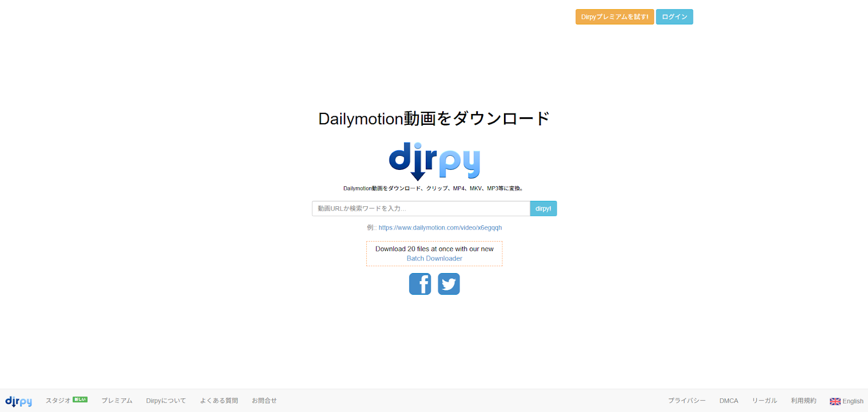Open the DMCA footer link

click(729, 401)
